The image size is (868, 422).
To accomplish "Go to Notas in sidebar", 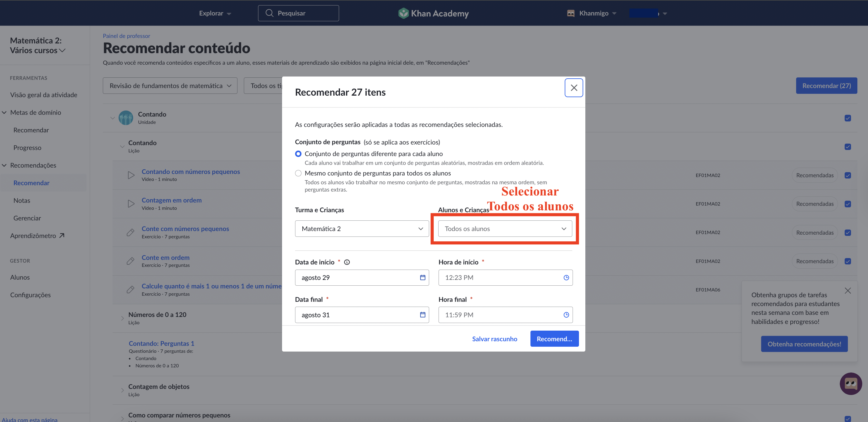I will 22,200.
